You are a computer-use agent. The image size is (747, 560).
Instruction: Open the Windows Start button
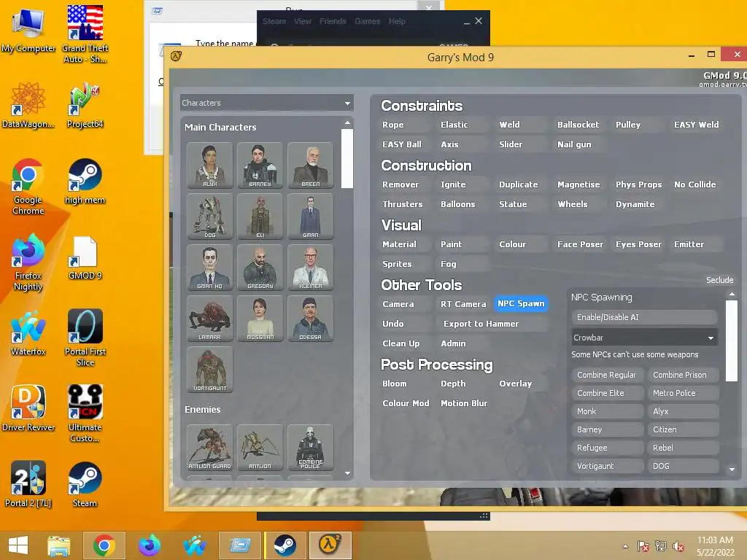pos(18,545)
